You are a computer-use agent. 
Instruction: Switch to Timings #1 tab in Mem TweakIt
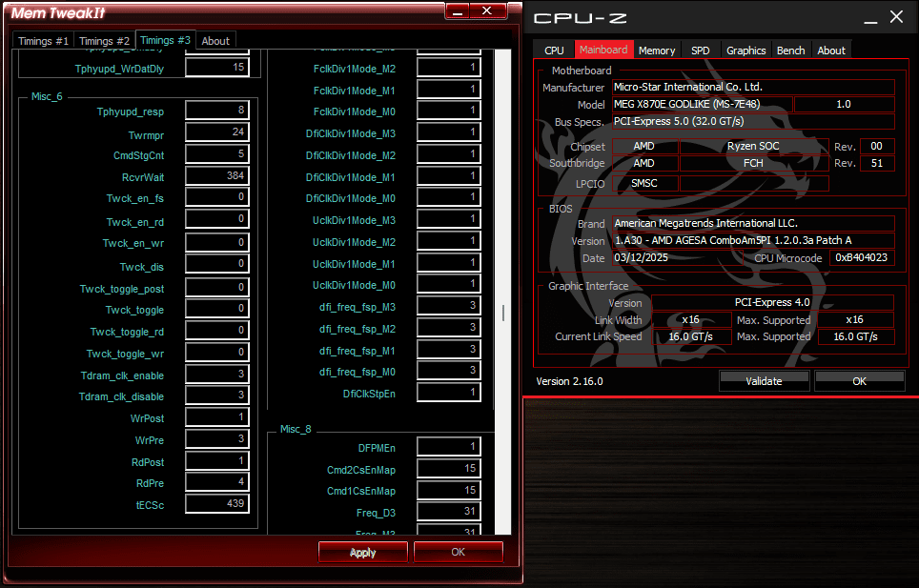(x=43, y=41)
